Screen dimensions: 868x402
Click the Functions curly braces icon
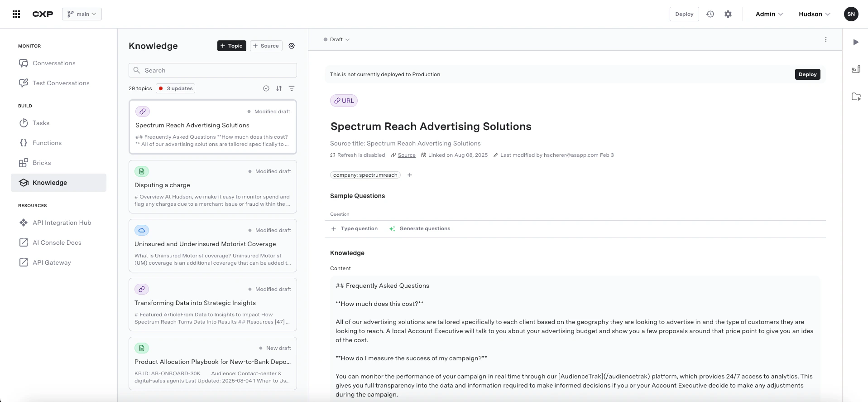[24, 143]
